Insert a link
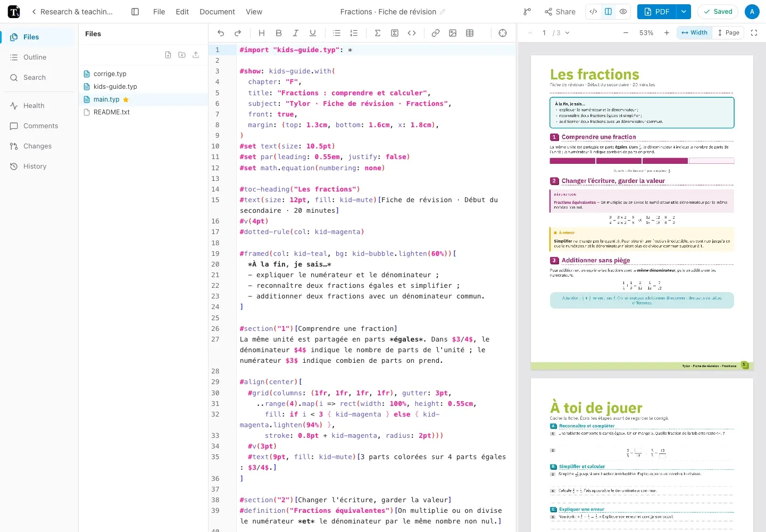 coord(436,33)
